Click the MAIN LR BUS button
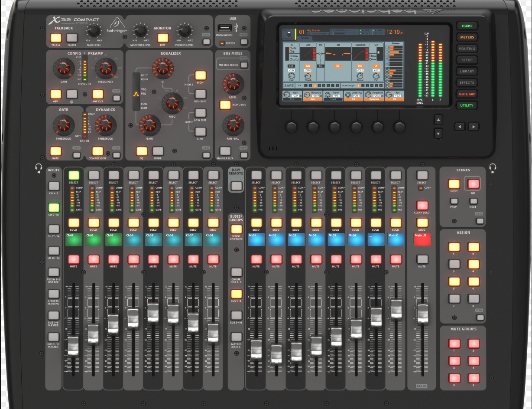This screenshot has height=409, width=532. coord(225,151)
